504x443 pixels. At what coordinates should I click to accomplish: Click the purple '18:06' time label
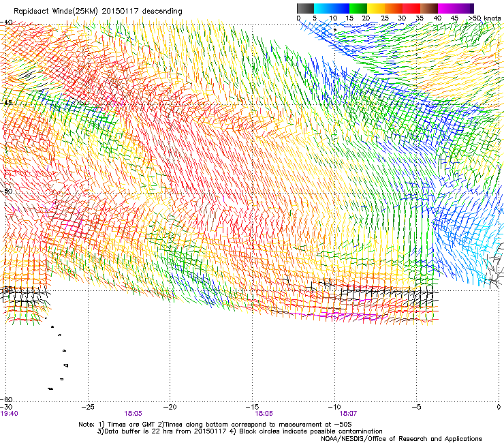[x=264, y=414]
